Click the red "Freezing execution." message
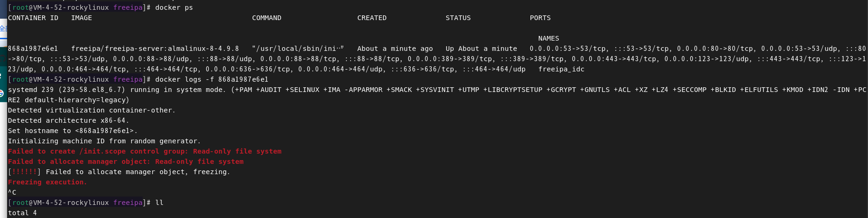The height and width of the screenshot is (218, 868). point(47,182)
